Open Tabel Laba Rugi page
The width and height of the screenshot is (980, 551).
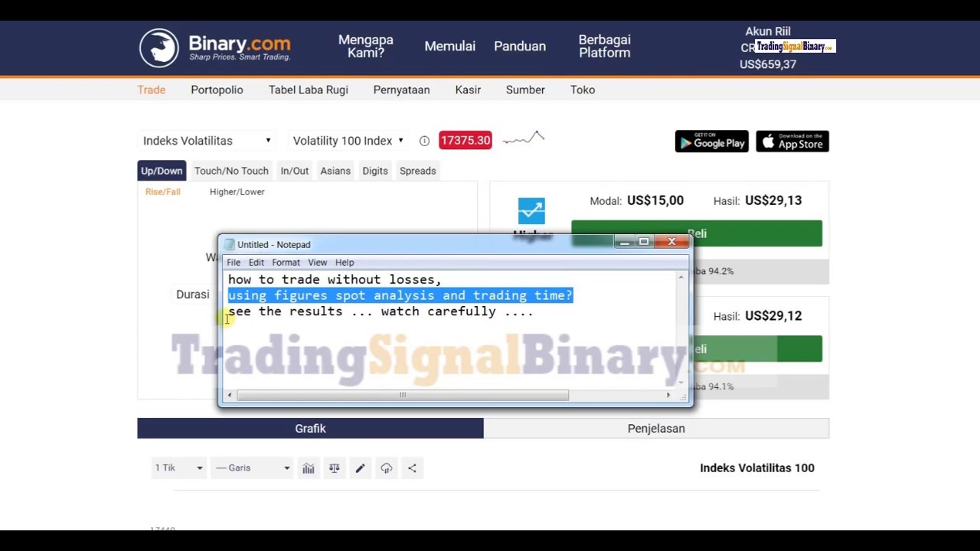[309, 90]
